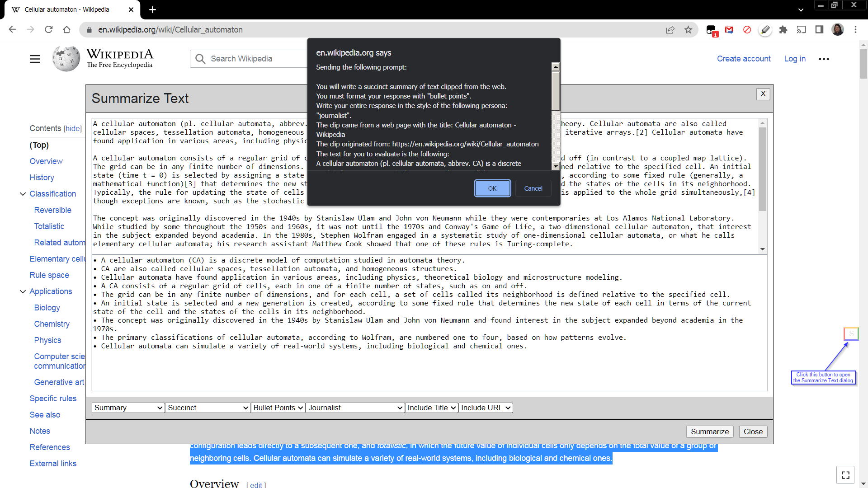868x488 pixels.
Task: Click source text area scrollbar down arrow
Action: (763, 249)
